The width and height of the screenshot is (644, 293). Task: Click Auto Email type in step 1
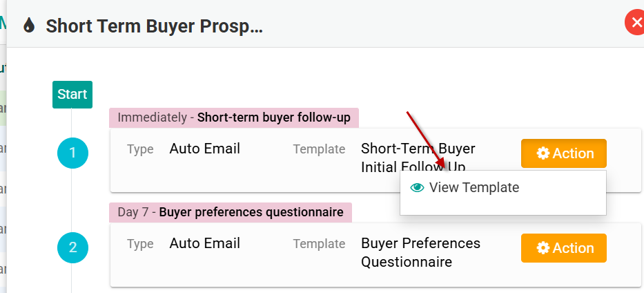pos(205,149)
